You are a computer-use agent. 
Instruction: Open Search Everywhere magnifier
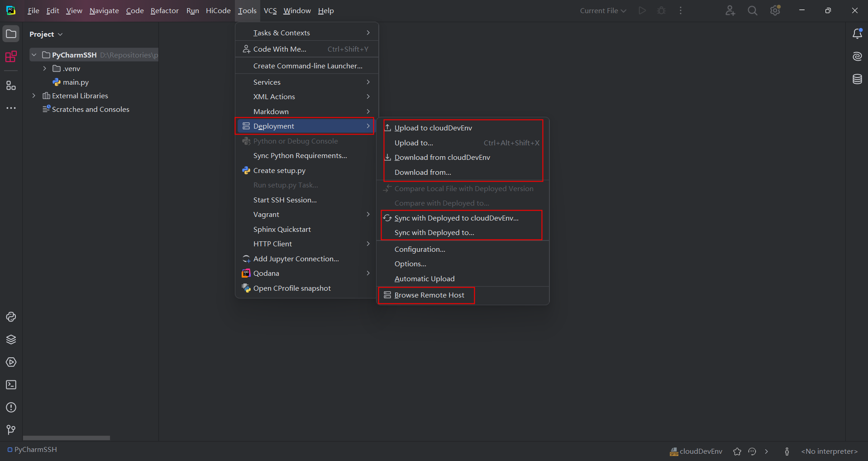(x=753, y=10)
